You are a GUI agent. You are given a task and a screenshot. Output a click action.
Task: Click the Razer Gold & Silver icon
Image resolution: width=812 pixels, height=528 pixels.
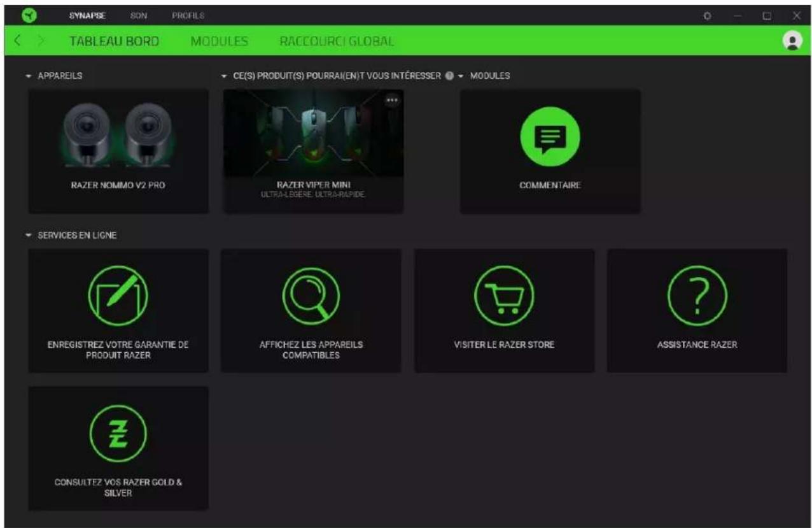118,434
